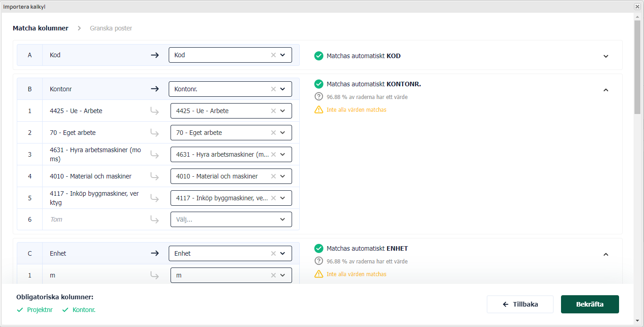The height and width of the screenshot is (327, 644).
Task: Click warning icon under Kontonr. match status
Action: click(x=319, y=109)
